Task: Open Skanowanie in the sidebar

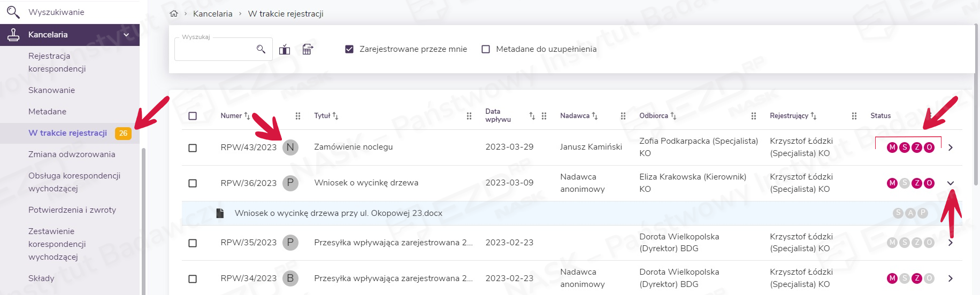Action: tap(51, 90)
